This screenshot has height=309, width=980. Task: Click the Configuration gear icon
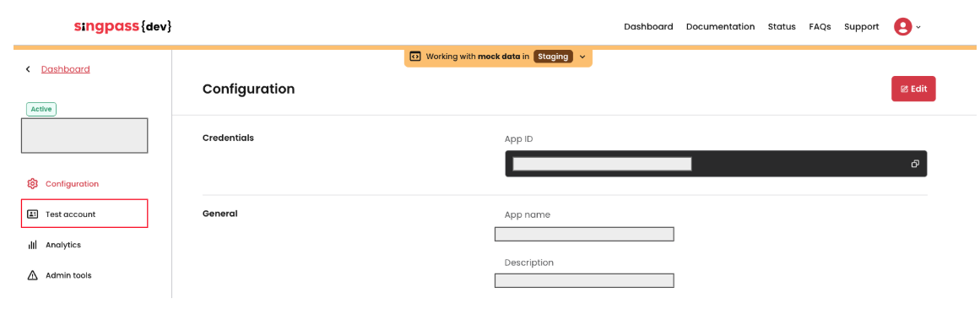(33, 184)
